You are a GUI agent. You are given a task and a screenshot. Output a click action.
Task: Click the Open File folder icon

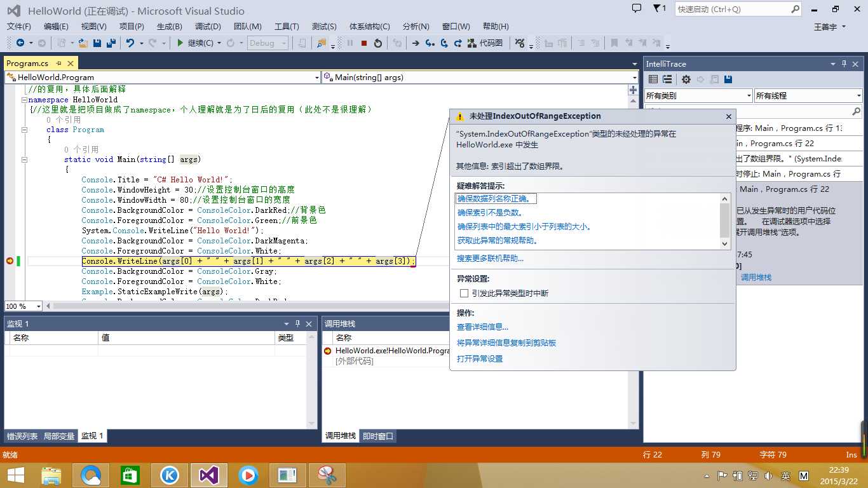pos(83,43)
